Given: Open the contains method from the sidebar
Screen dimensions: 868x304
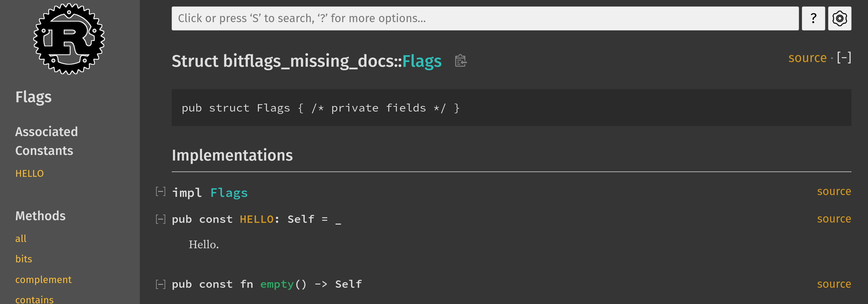Looking at the screenshot, I should tap(34, 299).
